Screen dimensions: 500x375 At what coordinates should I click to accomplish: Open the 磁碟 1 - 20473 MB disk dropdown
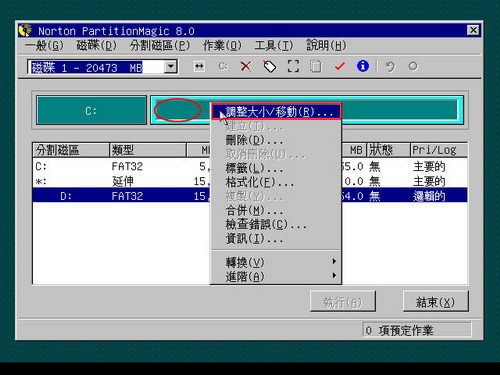point(171,67)
